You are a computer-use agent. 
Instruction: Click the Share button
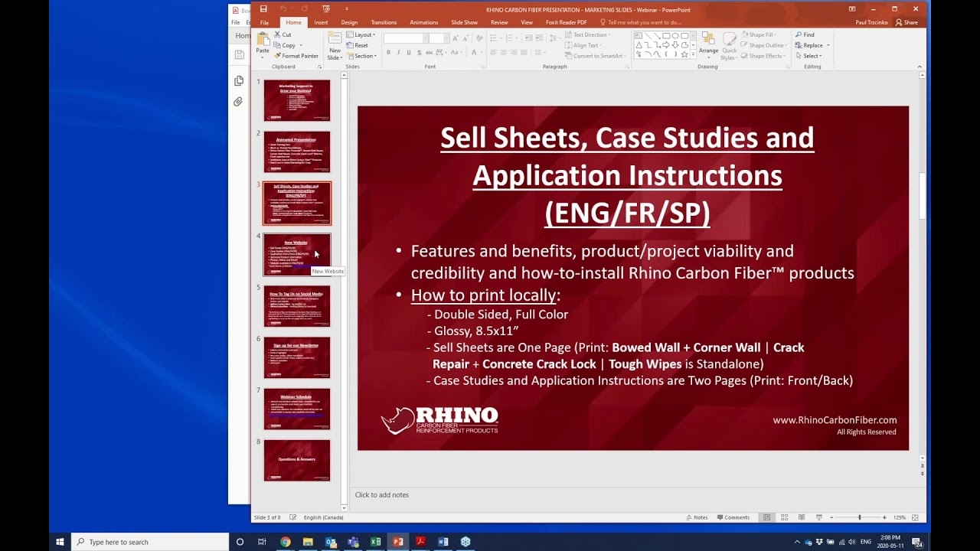906,22
